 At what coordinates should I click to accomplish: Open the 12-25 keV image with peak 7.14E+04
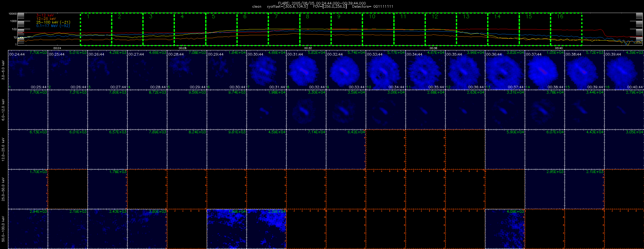(x=306, y=149)
